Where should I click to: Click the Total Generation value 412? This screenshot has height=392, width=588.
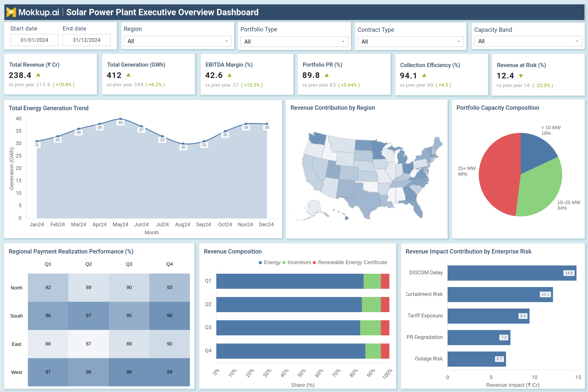tap(114, 75)
